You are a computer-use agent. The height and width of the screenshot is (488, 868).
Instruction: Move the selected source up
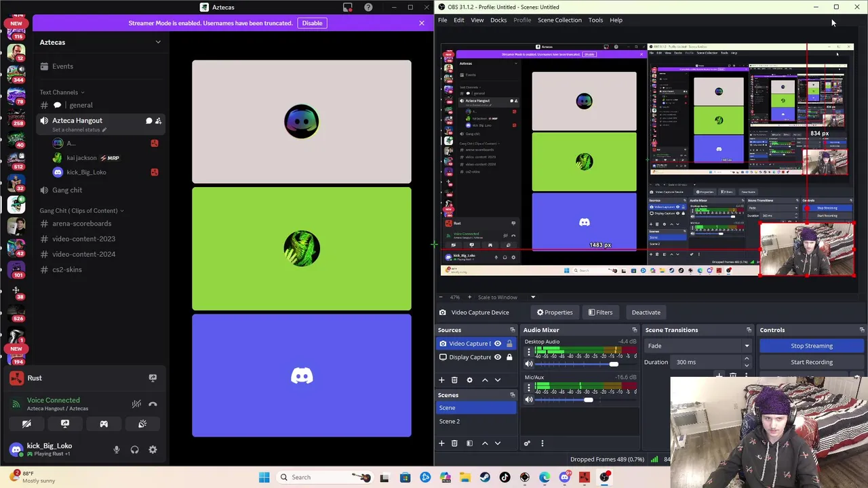pyautogui.click(x=484, y=380)
